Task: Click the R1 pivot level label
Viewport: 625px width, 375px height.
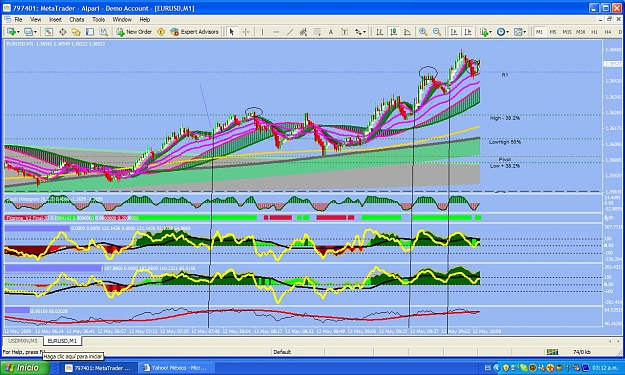Action: click(505, 75)
